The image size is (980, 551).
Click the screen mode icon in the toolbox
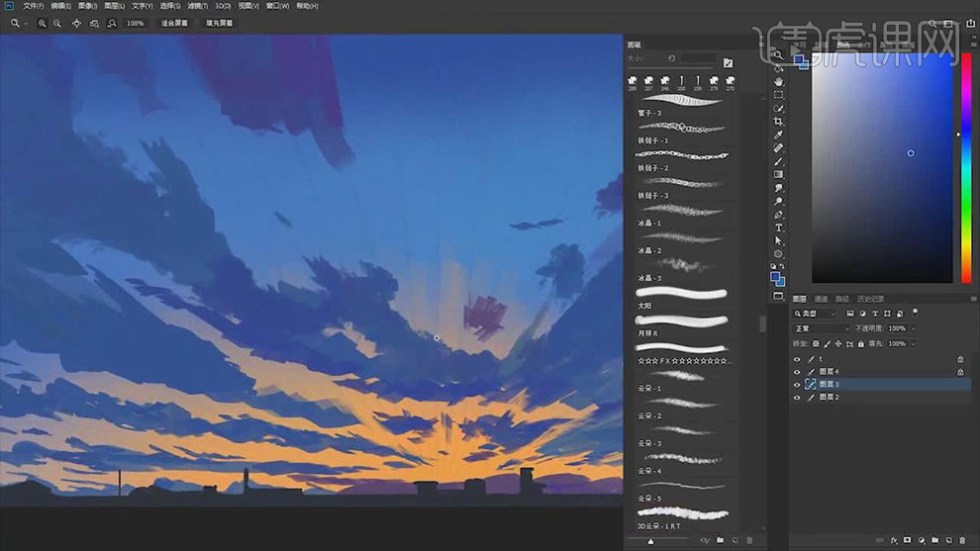tap(778, 296)
